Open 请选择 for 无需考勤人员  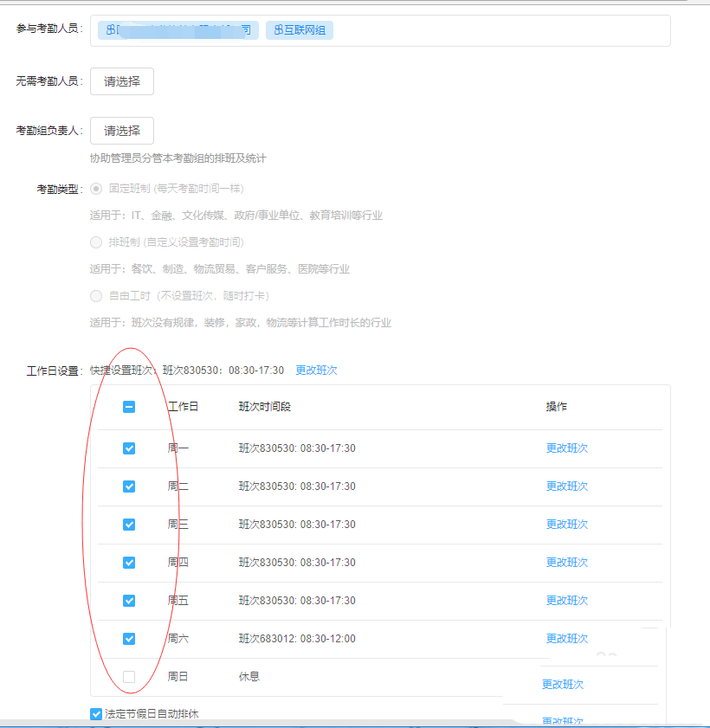click(x=121, y=81)
